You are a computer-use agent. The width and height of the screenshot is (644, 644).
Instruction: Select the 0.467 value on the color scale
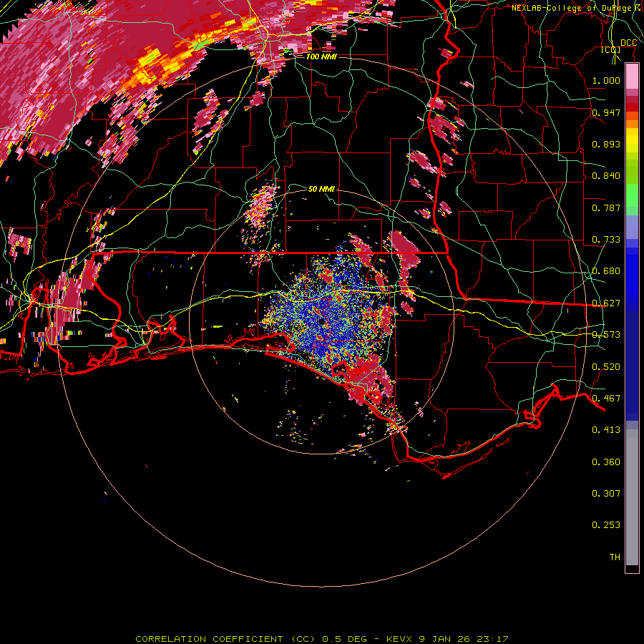(606, 399)
